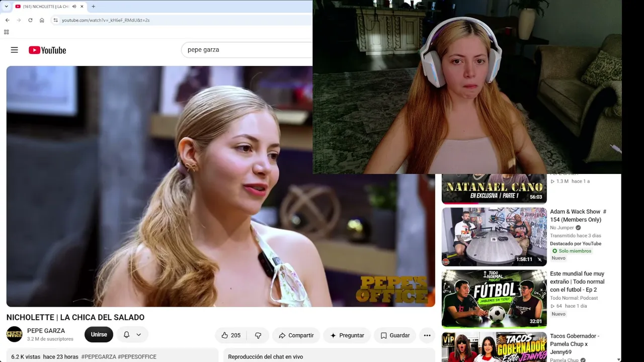Click the 'Solo miembros' badge
The height and width of the screenshot is (362, 644).
click(571, 251)
